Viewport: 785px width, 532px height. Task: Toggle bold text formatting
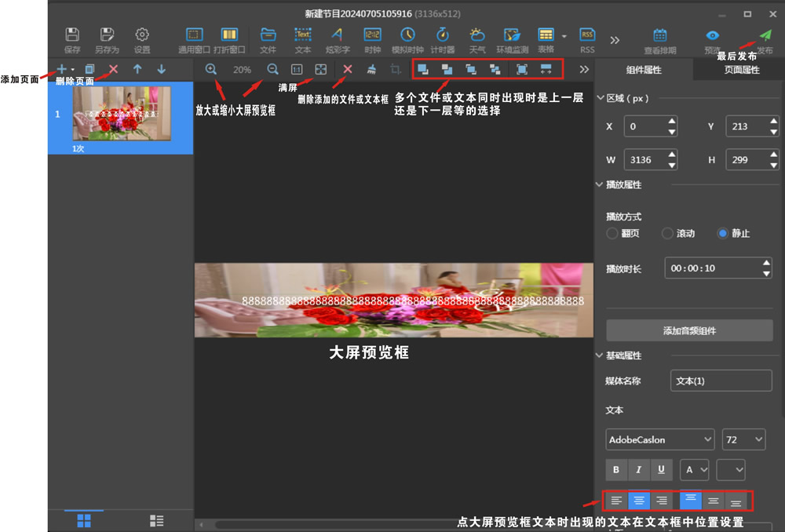coord(616,469)
